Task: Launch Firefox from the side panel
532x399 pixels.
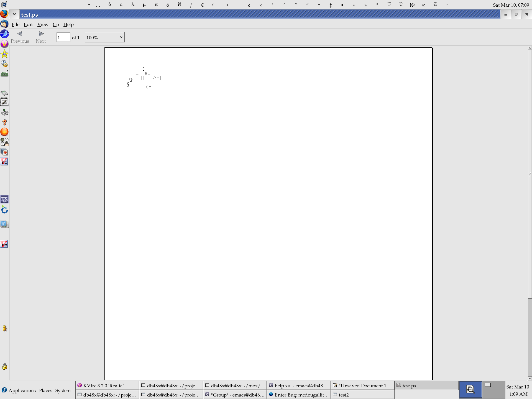Action: click(4, 14)
